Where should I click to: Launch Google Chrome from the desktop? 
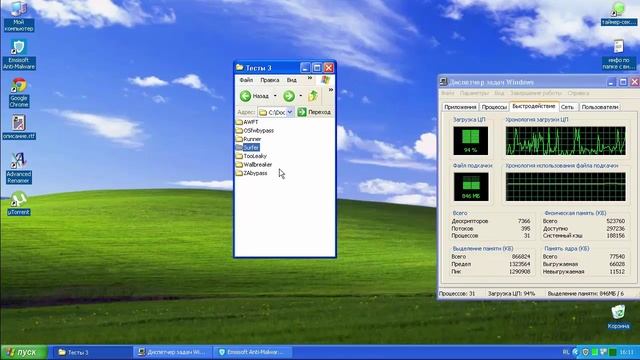click(19, 93)
